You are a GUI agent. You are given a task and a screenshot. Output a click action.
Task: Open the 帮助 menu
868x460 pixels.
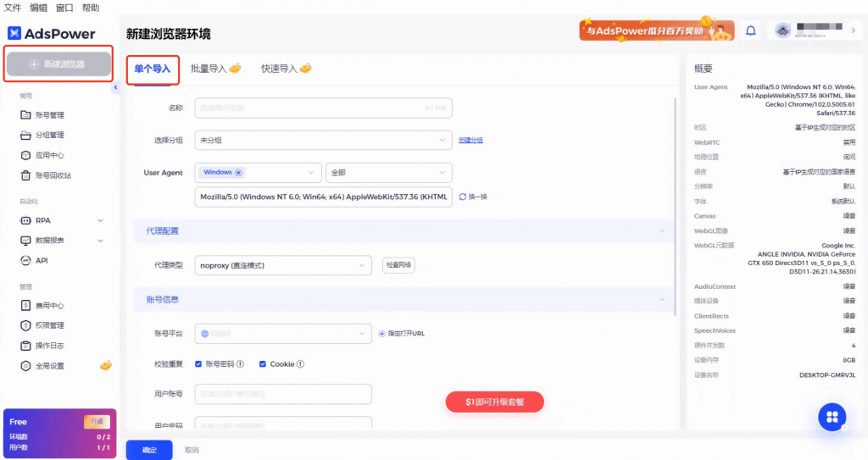91,8
